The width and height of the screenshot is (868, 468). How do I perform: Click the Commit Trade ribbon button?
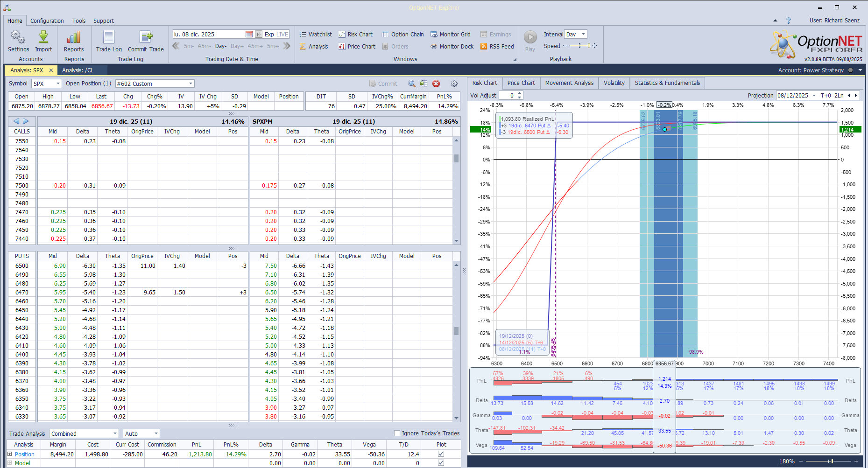point(146,42)
